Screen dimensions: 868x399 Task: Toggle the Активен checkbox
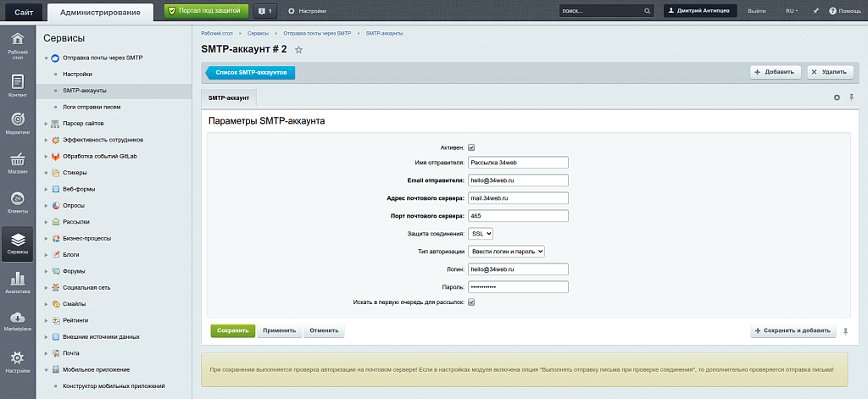click(x=471, y=147)
